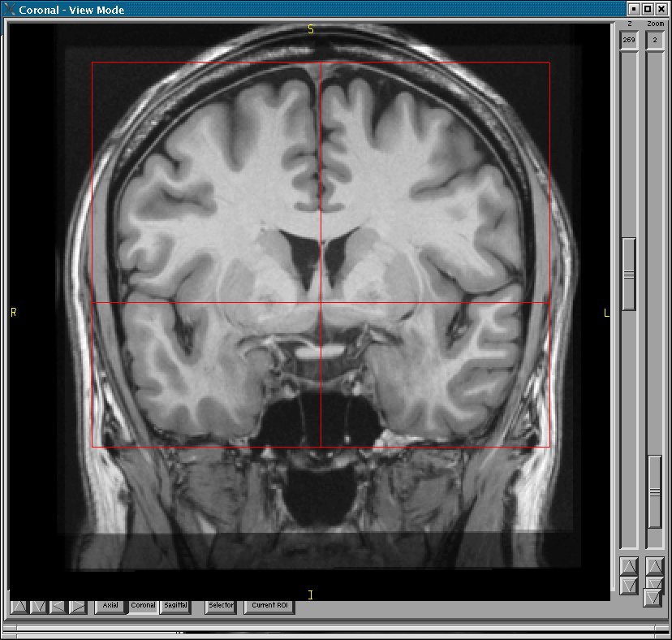This screenshot has width=672, height=640.
Task: Minimize the Coronal view window
Action: [x=635, y=9]
